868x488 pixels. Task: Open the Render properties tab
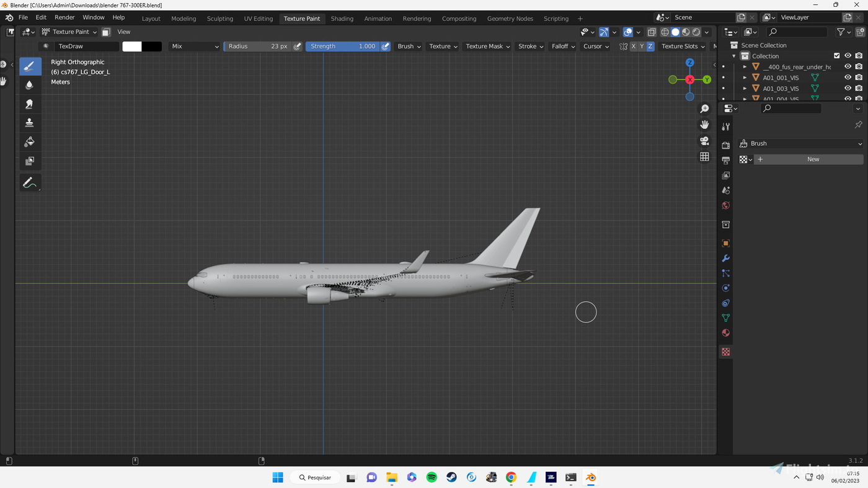(725, 144)
